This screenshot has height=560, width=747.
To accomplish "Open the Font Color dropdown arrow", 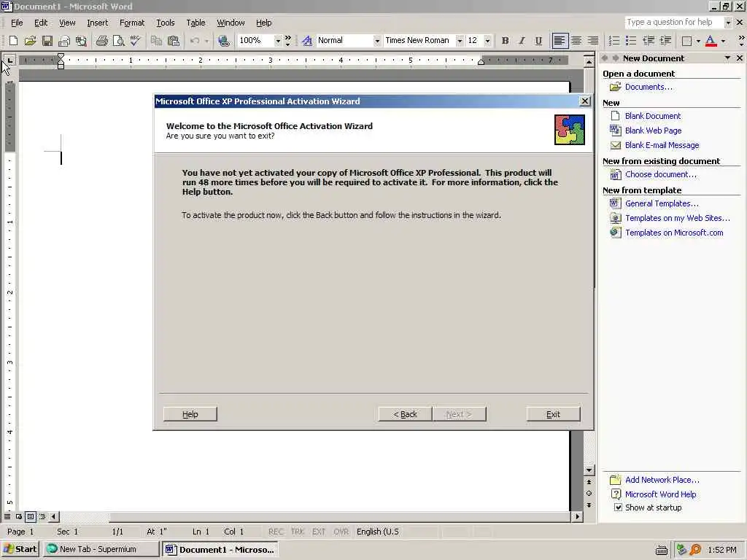I will (x=723, y=41).
